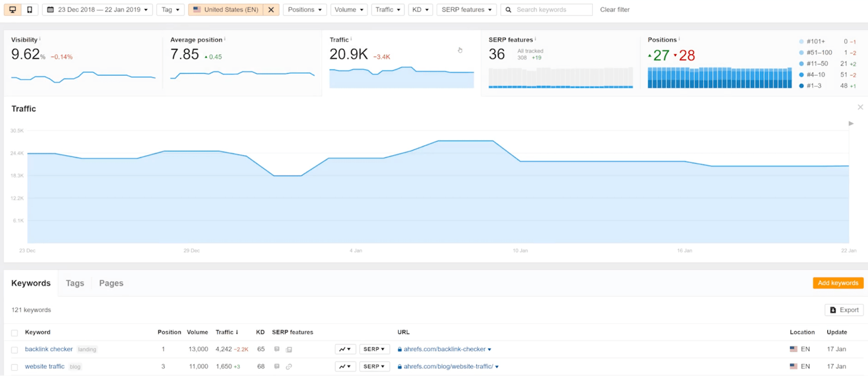The width and height of the screenshot is (868, 376).
Task: Click the Average position info icon
Action: (x=225, y=39)
